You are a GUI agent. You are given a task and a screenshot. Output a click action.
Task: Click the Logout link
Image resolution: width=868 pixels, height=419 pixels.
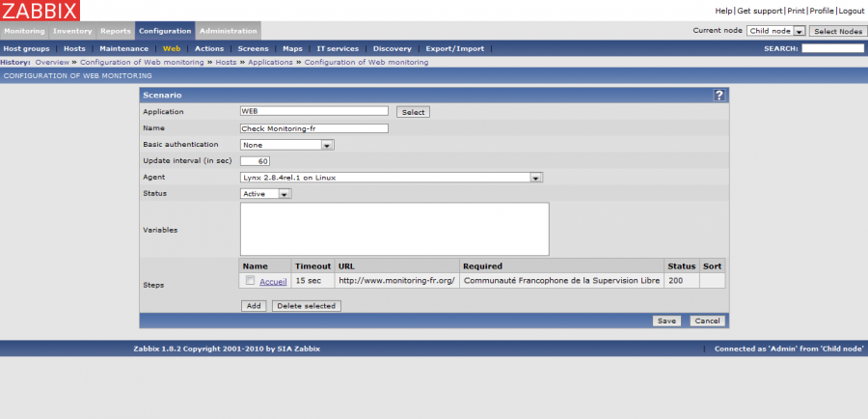tap(851, 11)
